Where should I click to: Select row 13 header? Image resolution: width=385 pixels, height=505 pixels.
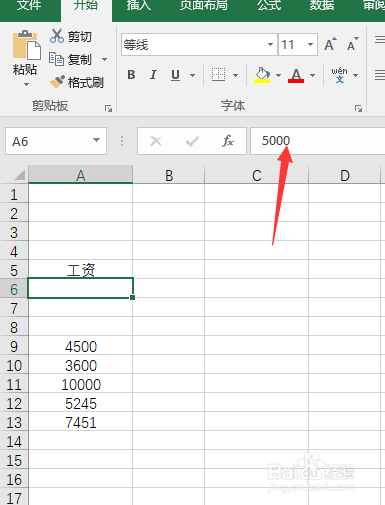click(x=14, y=422)
